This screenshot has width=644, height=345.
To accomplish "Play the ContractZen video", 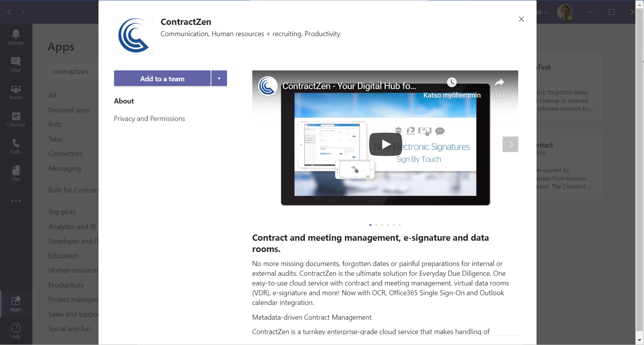I will 385,144.
